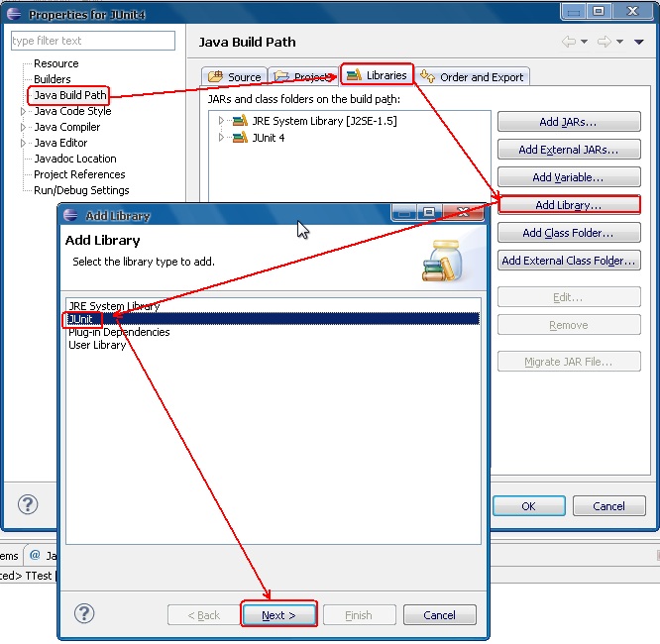Open forward history dropdown arrow

point(619,42)
